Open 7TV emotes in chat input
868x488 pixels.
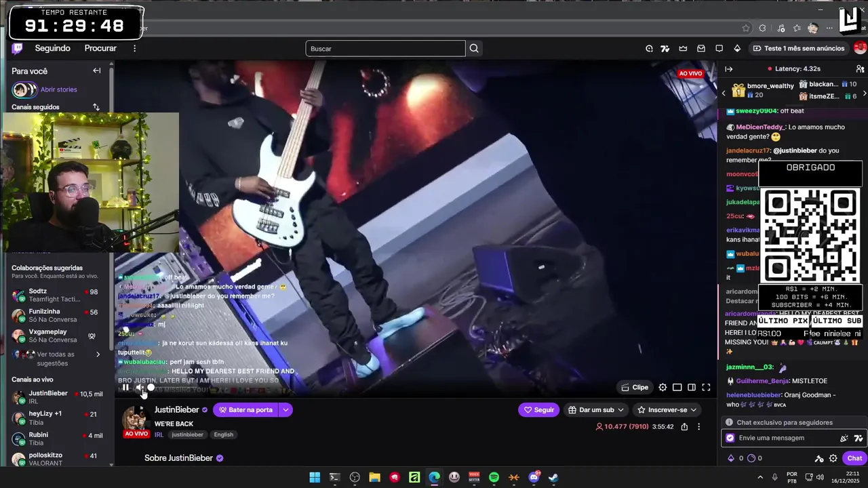859,439
